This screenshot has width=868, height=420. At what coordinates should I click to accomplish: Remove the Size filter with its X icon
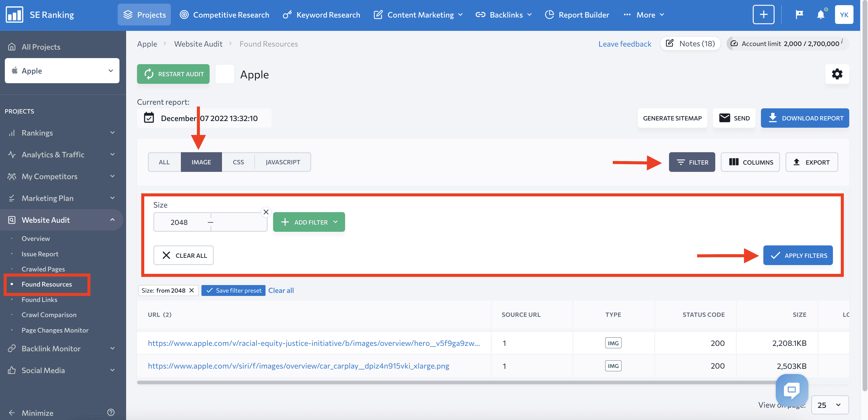[266, 212]
